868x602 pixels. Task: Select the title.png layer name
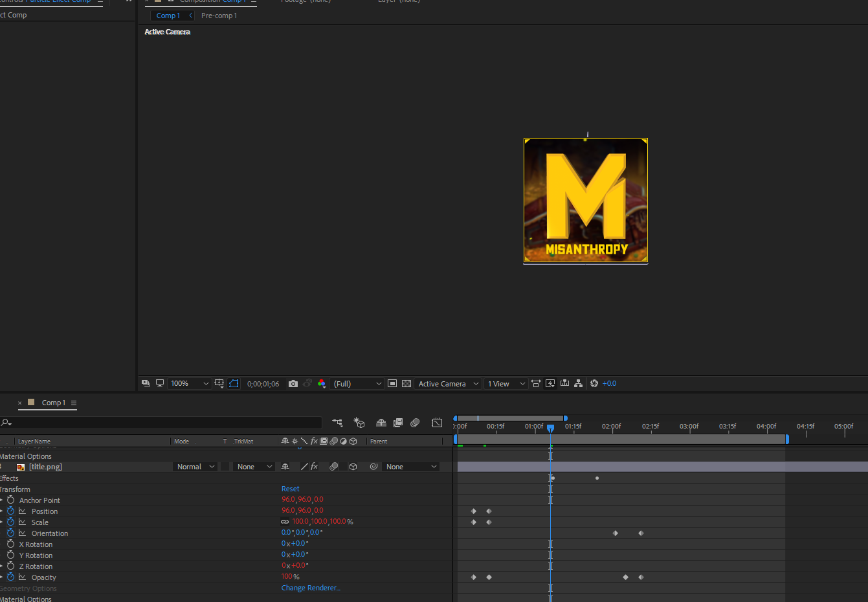[45, 467]
